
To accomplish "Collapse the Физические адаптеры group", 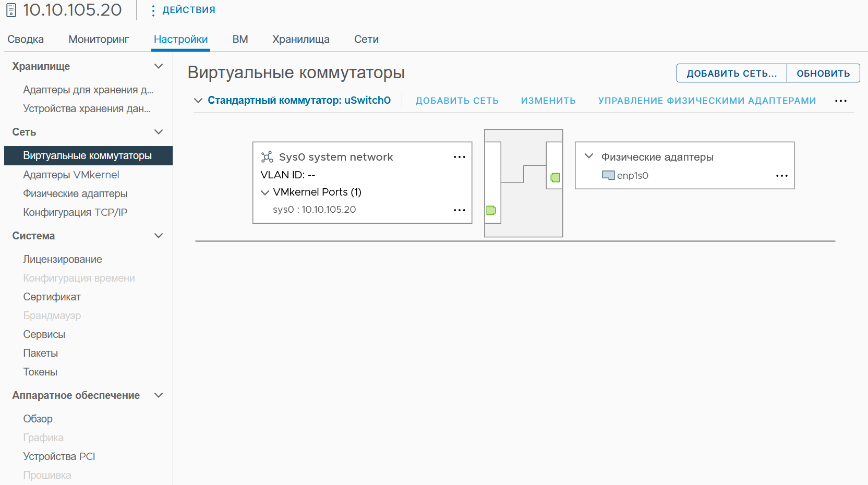I will point(589,156).
